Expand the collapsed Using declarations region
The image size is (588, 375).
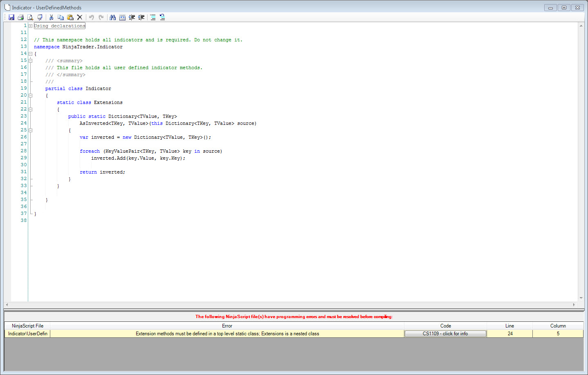click(30, 26)
